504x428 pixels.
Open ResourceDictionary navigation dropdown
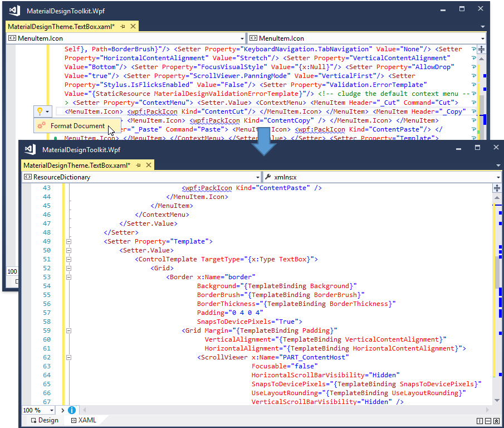click(258, 177)
